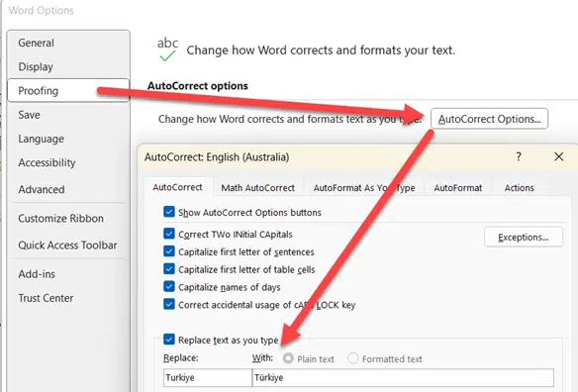Open Customize Ribbon settings

coord(60,219)
